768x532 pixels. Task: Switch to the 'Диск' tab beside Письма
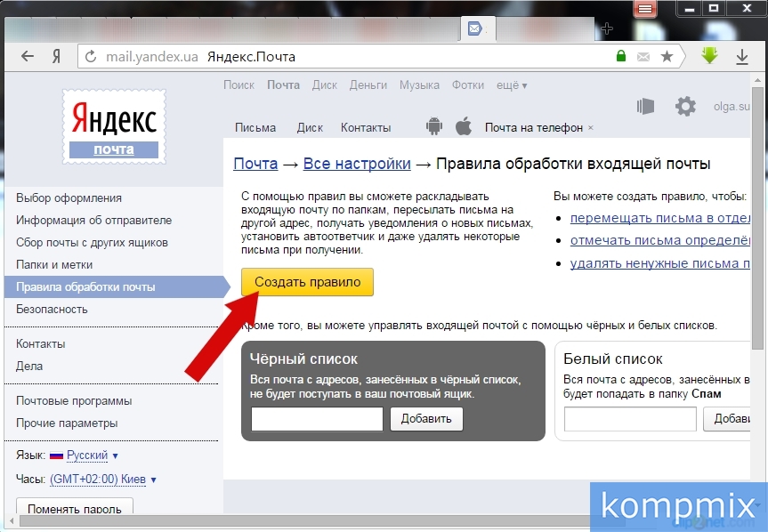(x=310, y=128)
